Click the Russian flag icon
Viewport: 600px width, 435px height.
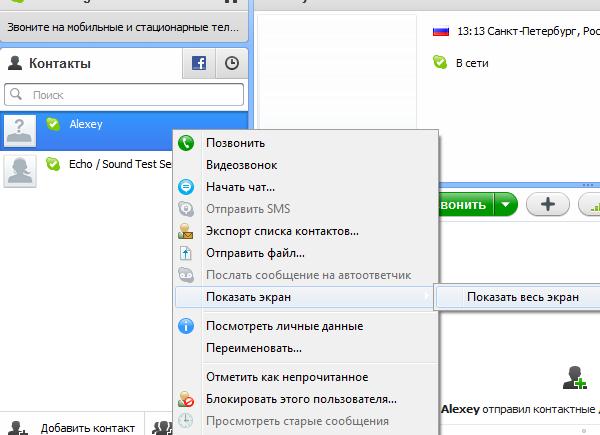click(440, 31)
